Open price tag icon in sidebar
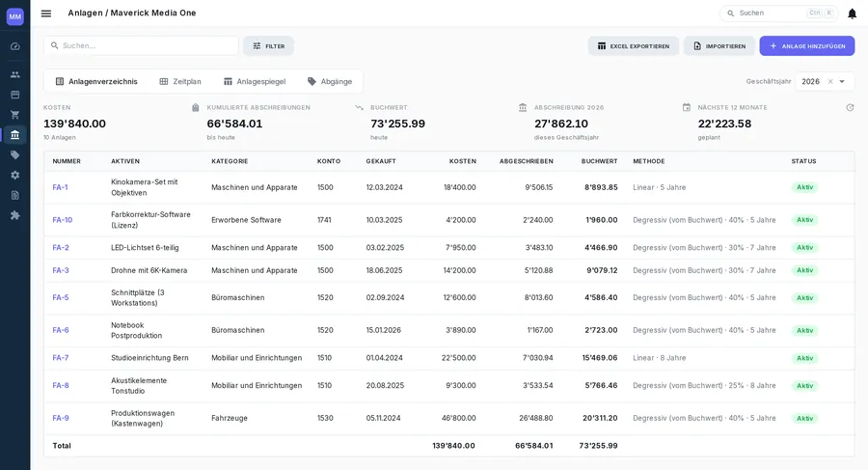The image size is (868, 470). pos(14,155)
